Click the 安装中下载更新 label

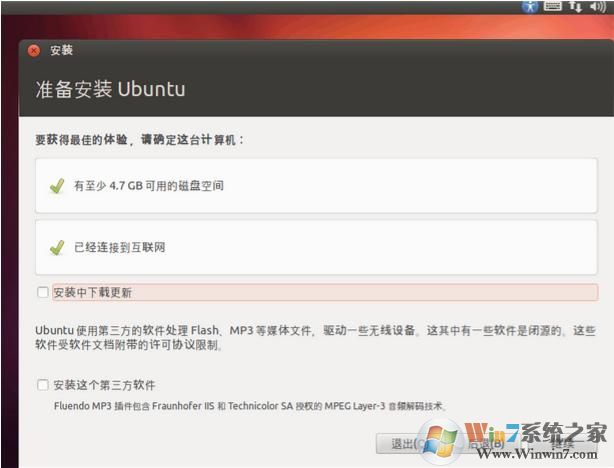(92, 292)
